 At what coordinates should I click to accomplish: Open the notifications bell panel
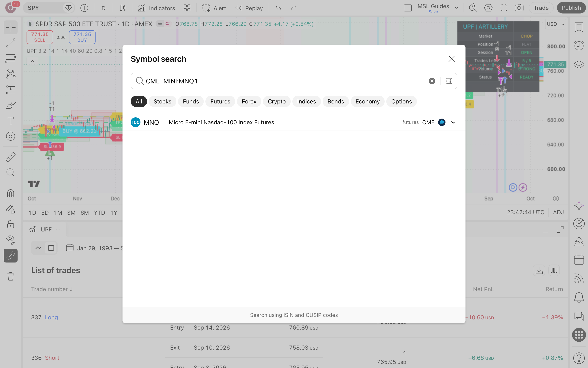(x=579, y=297)
